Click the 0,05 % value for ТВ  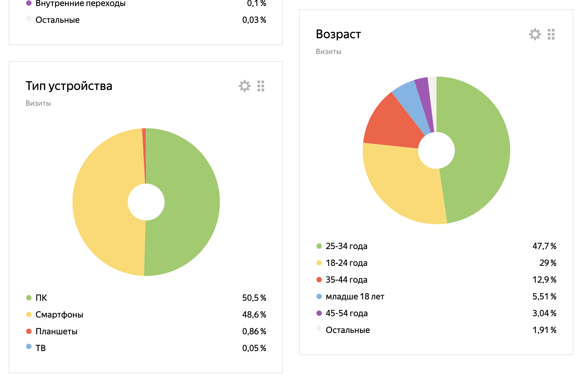[254, 348]
